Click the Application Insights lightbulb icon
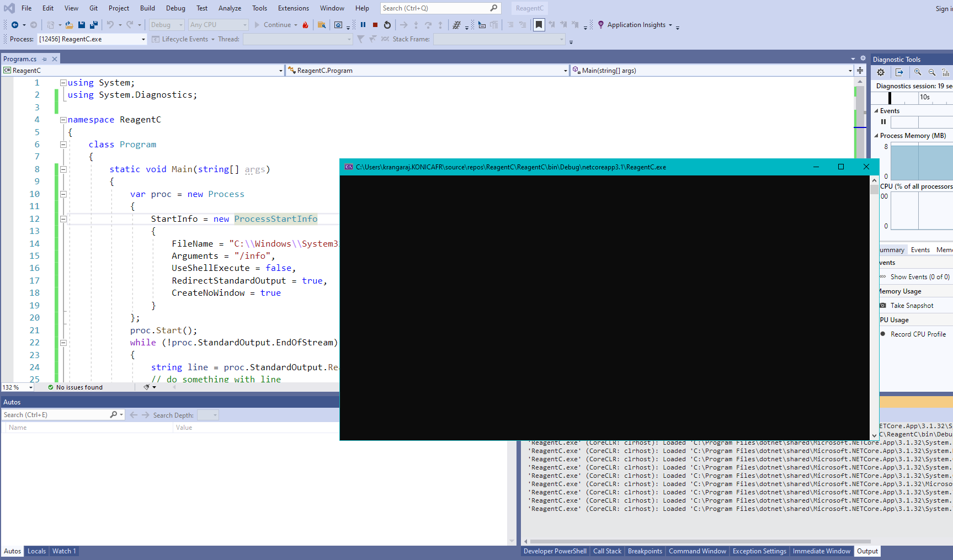The image size is (953, 560). tap(601, 25)
